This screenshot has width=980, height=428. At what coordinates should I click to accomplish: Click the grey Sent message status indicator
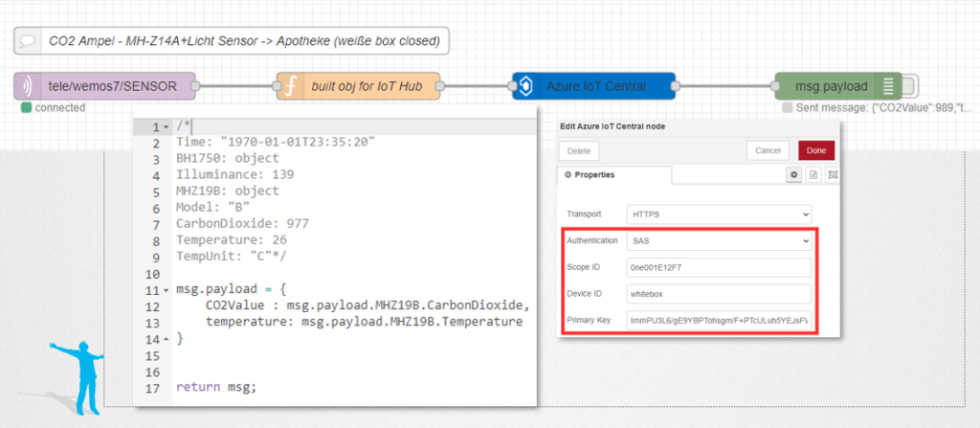(x=788, y=107)
